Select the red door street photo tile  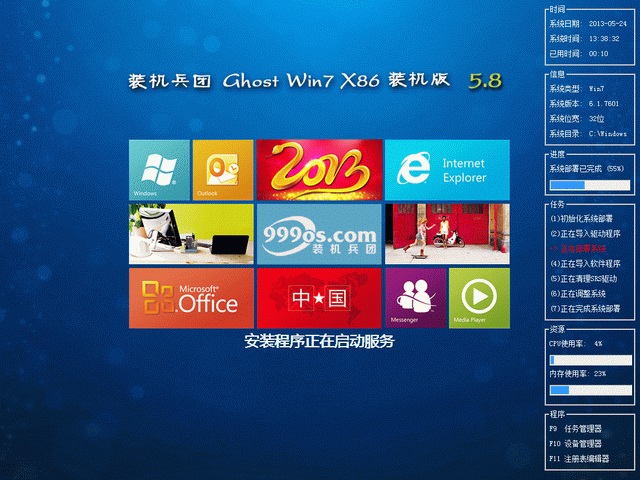coord(447,234)
